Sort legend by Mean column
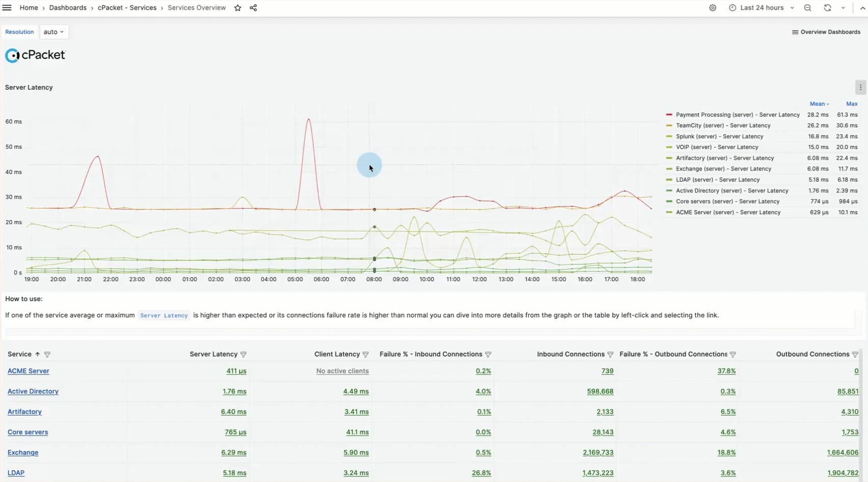 819,104
